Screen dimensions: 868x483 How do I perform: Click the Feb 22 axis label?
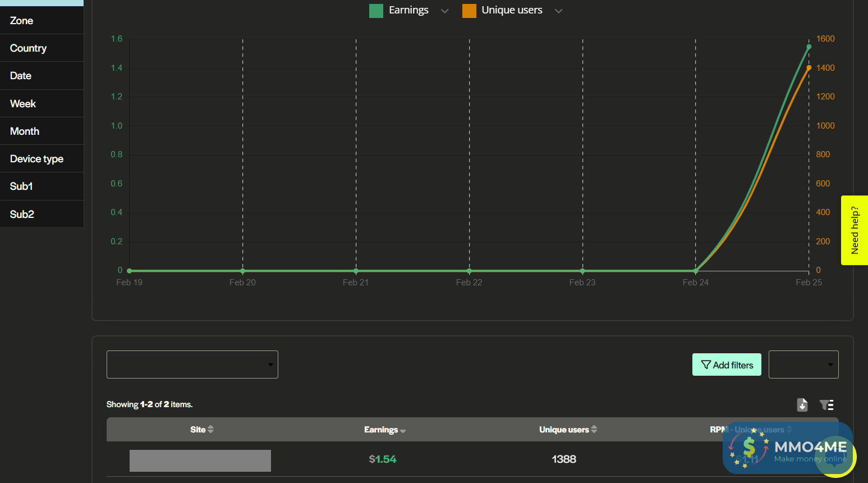click(469, 282)
